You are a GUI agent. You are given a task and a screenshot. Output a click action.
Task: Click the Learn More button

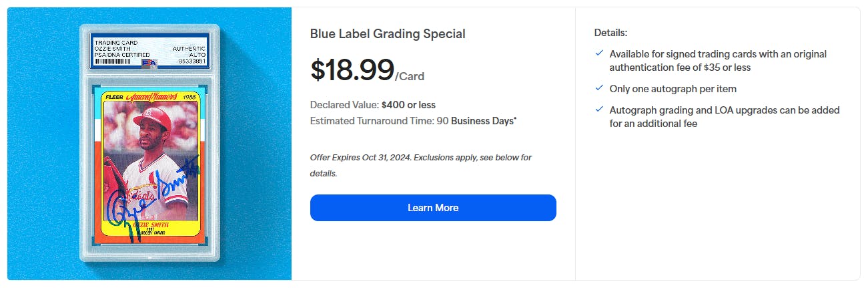(x=433, y=208)
